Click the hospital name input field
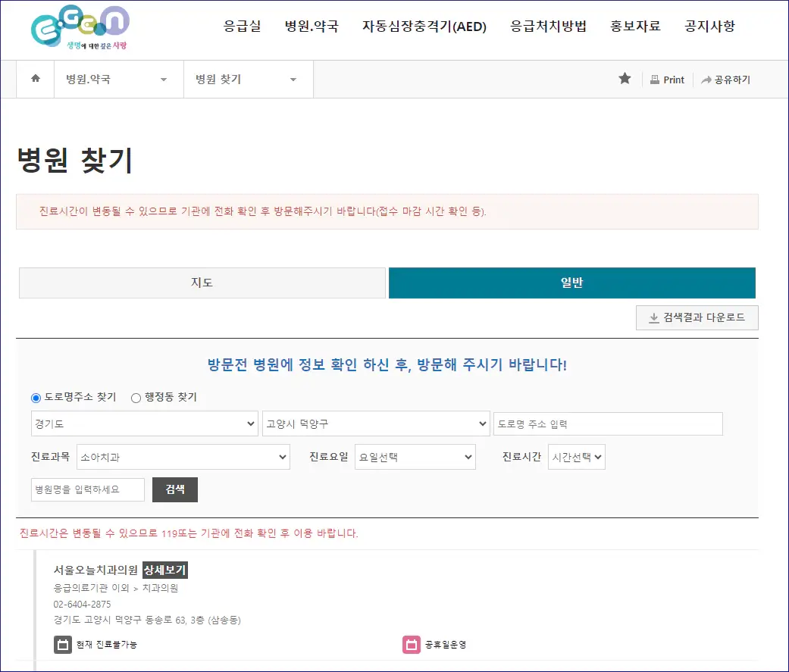Viewport: 789px width, 672px height. click(x=87, y=489)
